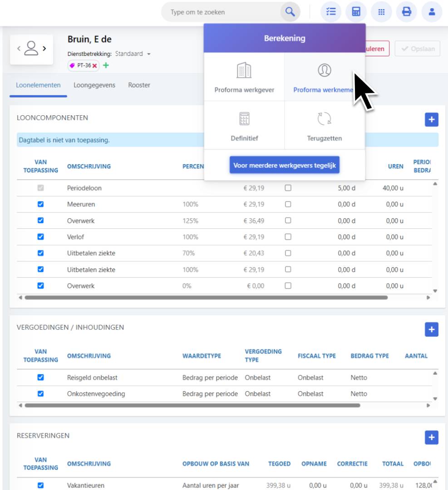
Task: Click the printer icon
Action: pyautogui.click(x=406, y=12)
